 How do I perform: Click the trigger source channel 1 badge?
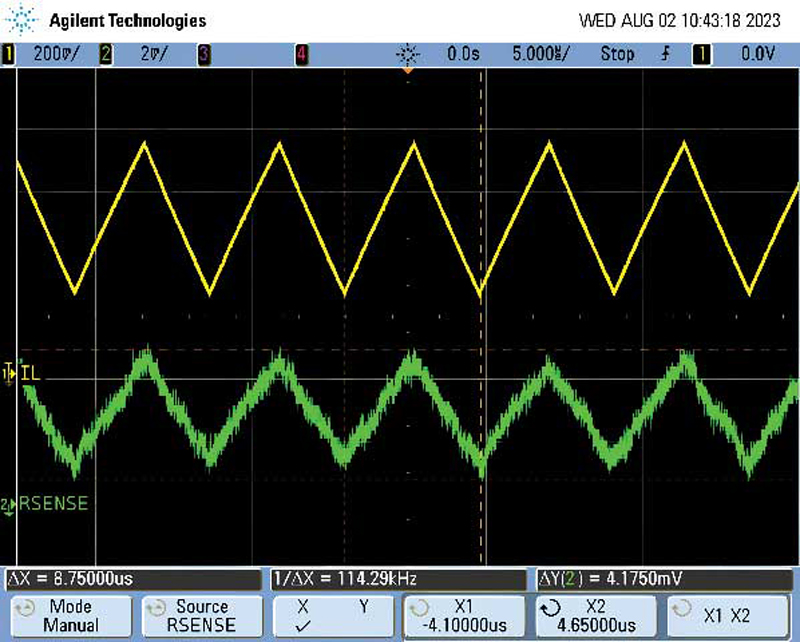click(x=701, y=54)
